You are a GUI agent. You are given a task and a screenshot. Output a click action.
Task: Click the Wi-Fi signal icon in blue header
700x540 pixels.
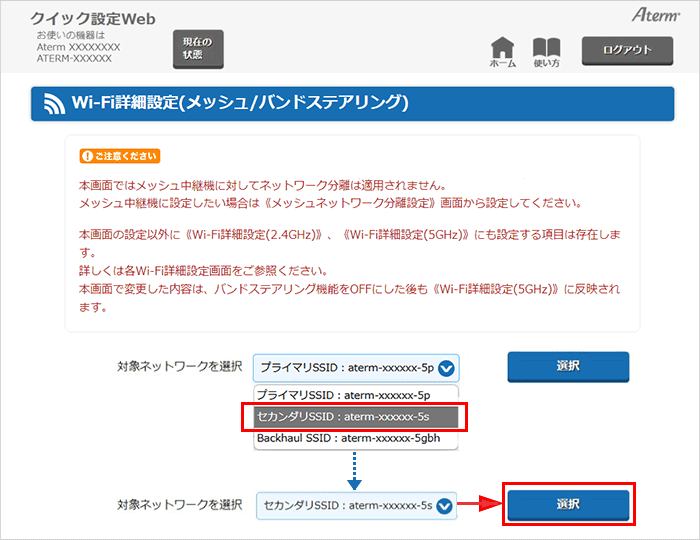(53, 103)
